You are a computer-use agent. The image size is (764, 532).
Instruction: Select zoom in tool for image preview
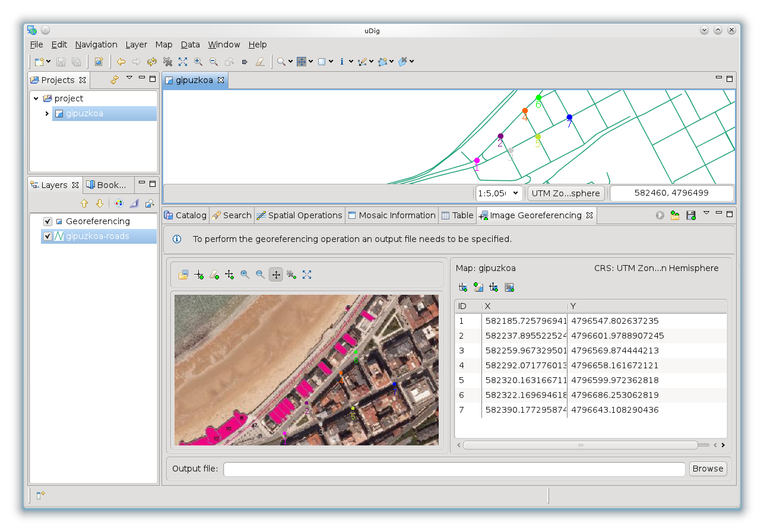(245, 274)
